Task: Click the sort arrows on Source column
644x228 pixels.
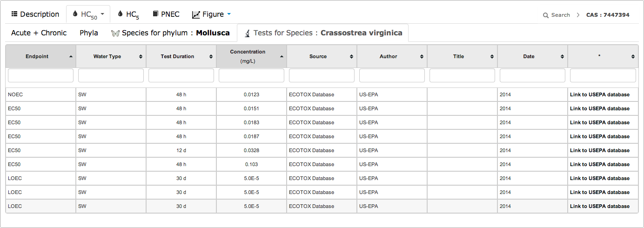Action: coord(351,56)
